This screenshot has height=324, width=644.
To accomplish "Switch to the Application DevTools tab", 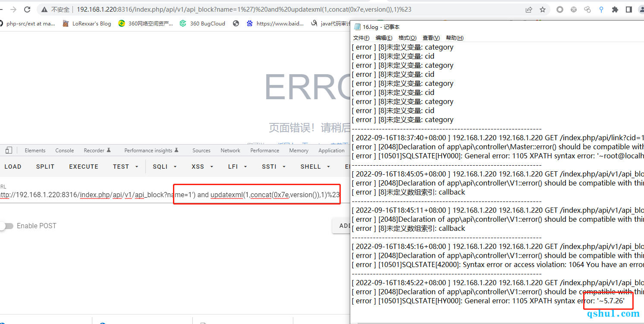I will (331, 151).
